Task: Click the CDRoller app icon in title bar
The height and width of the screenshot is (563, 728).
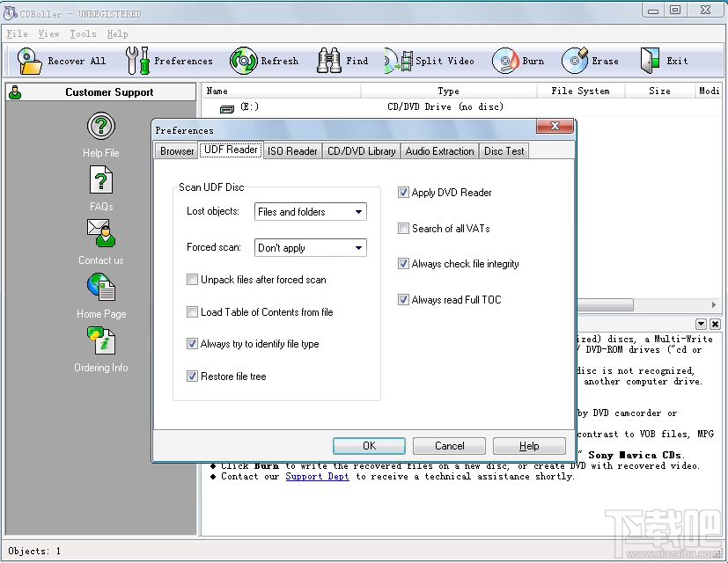Action: (x=11, y=13)
